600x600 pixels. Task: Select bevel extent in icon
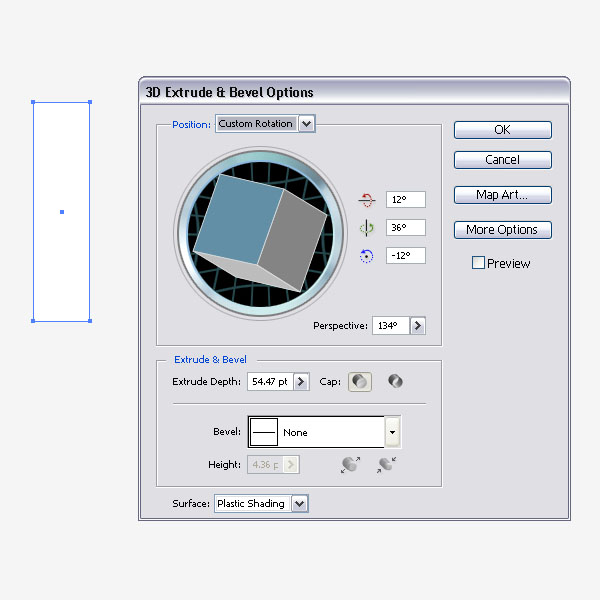[x=386, y=465]
